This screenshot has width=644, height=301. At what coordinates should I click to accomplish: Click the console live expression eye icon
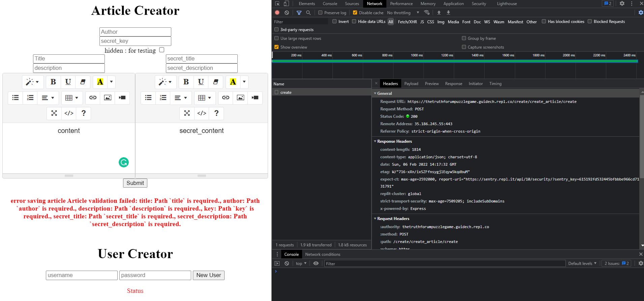coord(316,264)
